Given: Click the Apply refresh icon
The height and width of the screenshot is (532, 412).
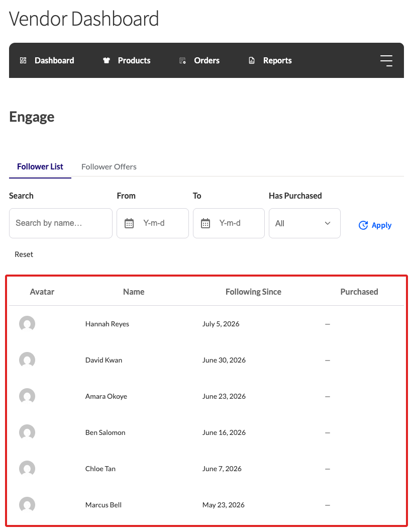Looking at the screenshot, I should point(363,225).
